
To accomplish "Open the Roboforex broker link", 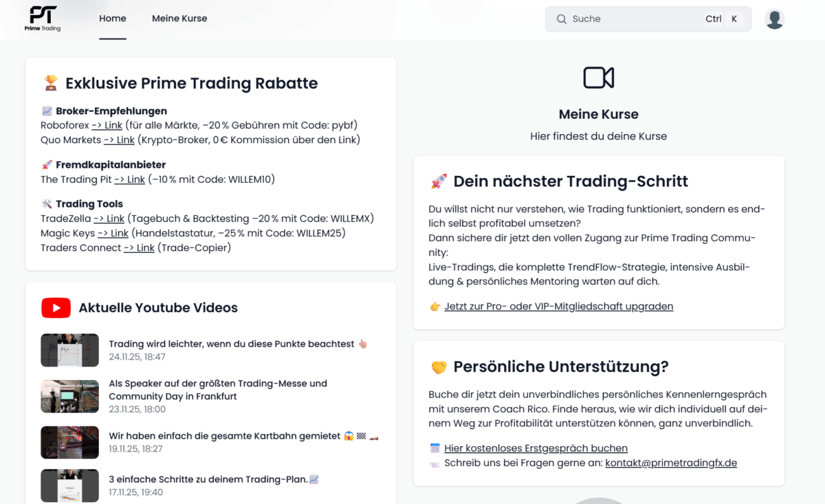I will (107, 125).
